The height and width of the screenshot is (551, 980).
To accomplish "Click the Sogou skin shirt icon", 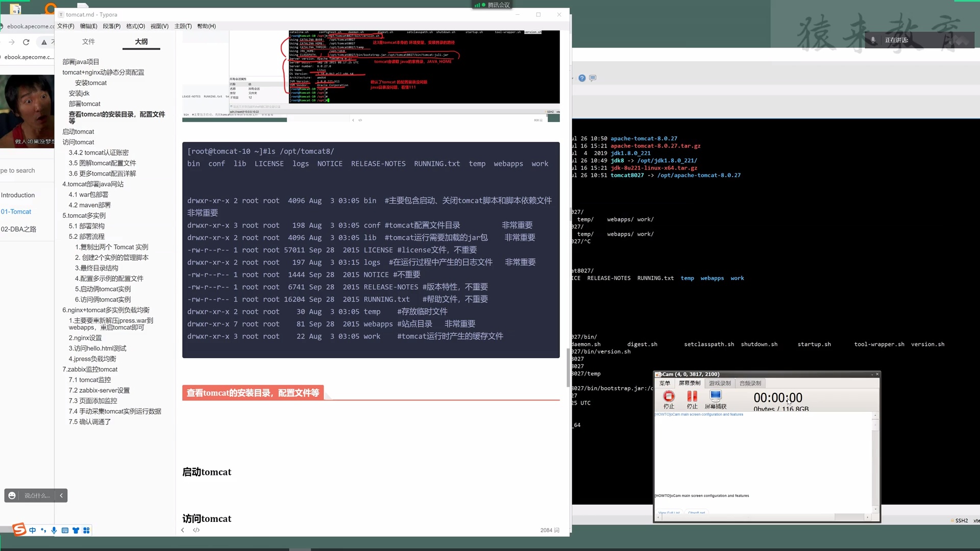I will coord(76,531).
